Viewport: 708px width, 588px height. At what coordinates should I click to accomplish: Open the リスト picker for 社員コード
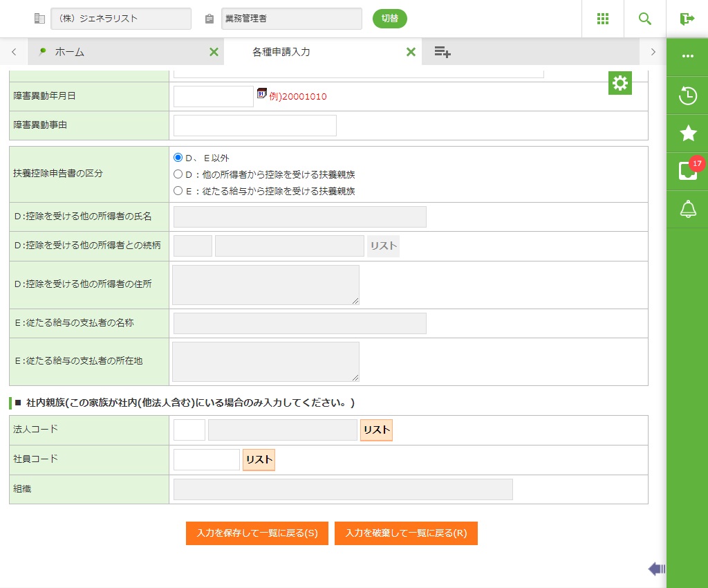pos(259,459)
